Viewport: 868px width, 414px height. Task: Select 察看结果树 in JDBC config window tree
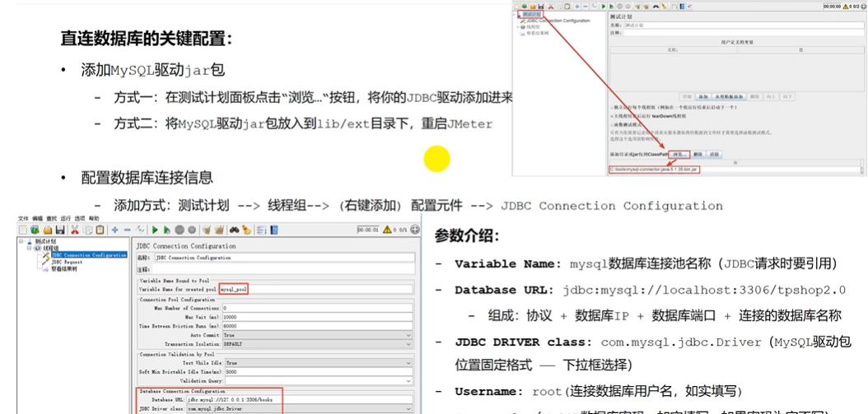click(x=64, y=269)
